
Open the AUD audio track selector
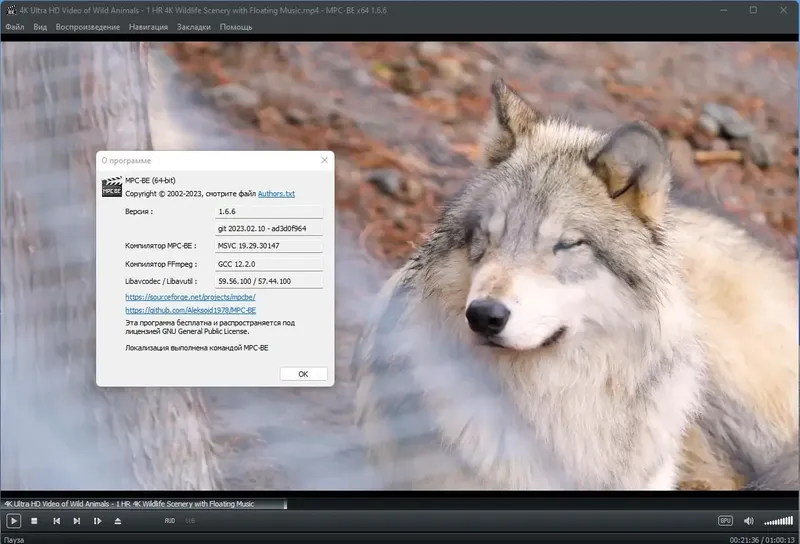tap(170, 521)
